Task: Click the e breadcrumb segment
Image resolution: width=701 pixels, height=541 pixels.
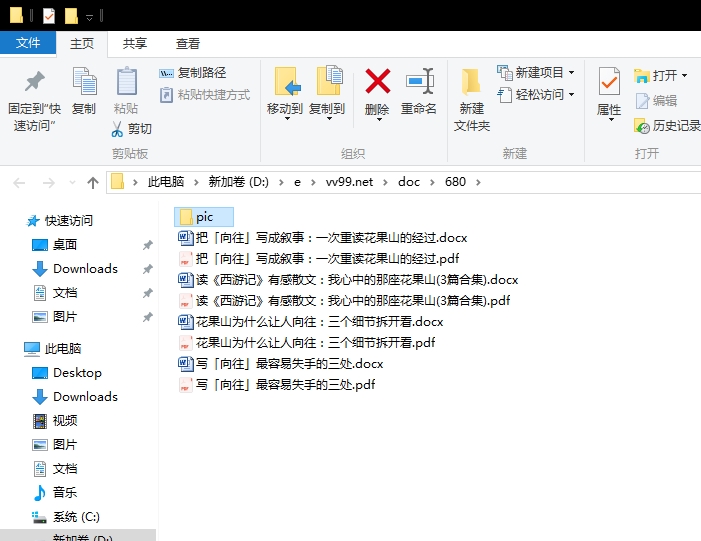Action: click(297, 182)
